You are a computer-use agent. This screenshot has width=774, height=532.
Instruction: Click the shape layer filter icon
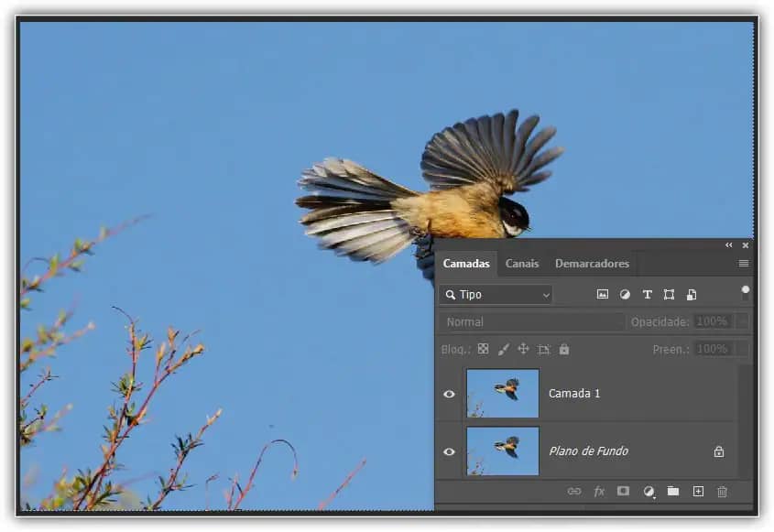(x=669, y=295)
